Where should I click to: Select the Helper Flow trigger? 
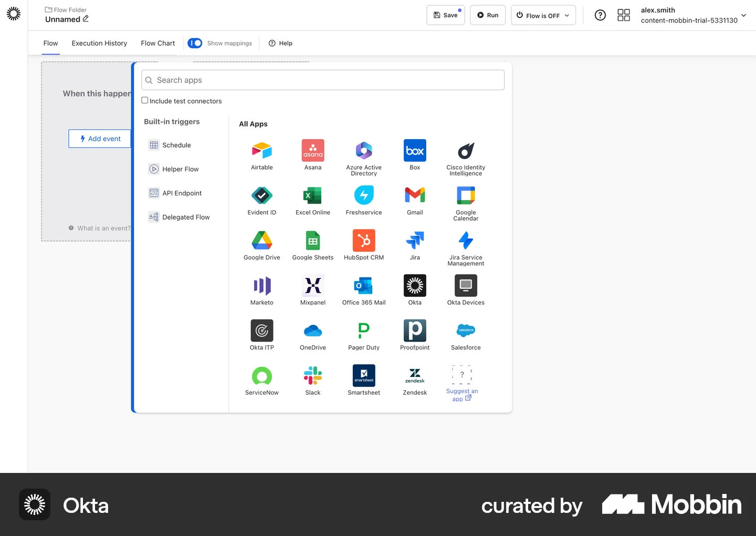coord(174,169)
